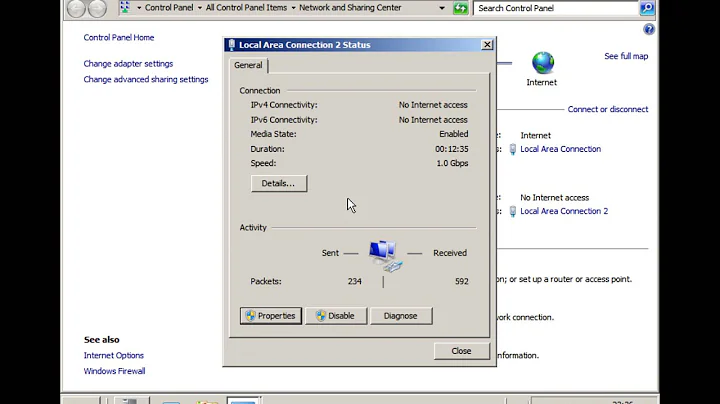
Task: Click the 00:12:35 duration value
Action: [x=451, y=149]
